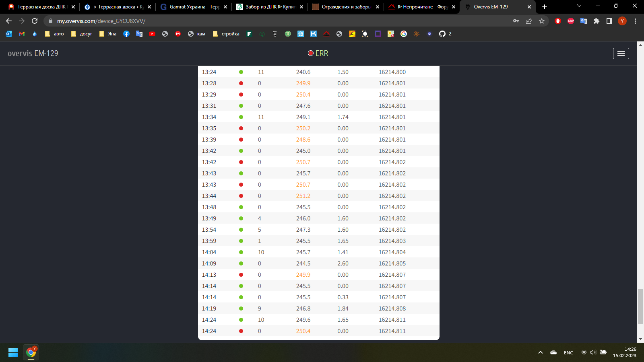Open the YouTube bookmark icon
This screenshot has height=362, width=644.
point(152,34)
